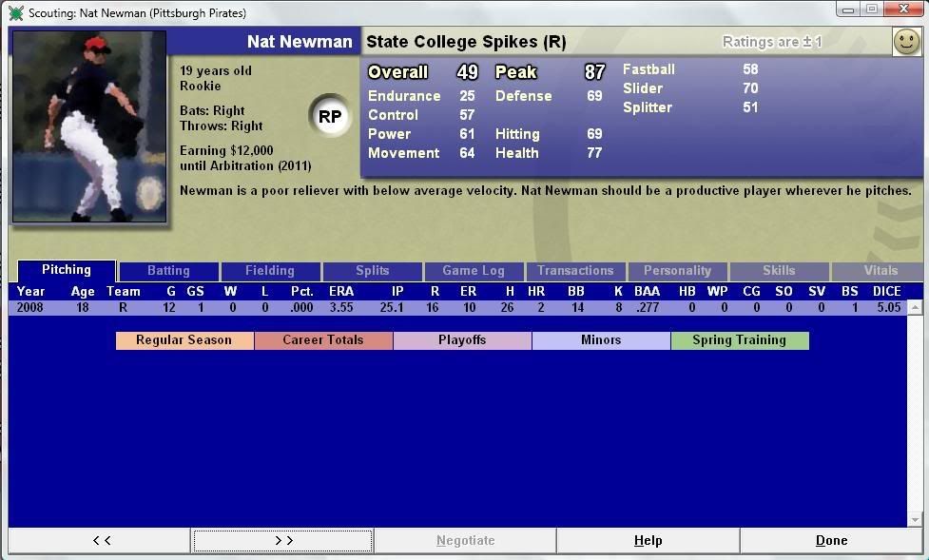Select the Splits tab
929x560 pixels.
(x=372, y=271)
